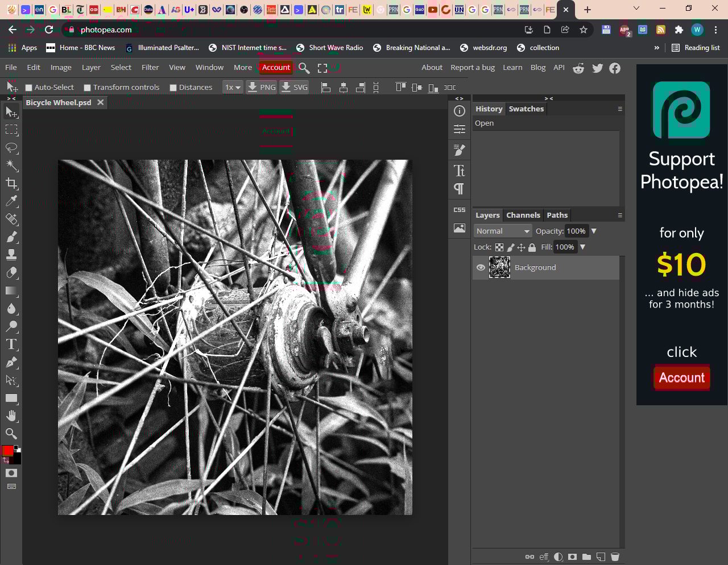
Task: Expand the Fill slider arrow
Action: [x=582, y=247]
